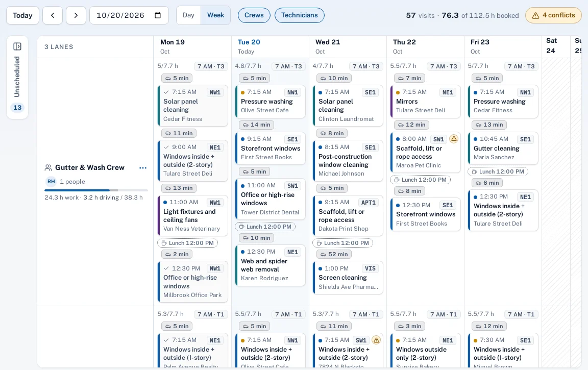The image size is (588, 370).
Task: Open the calendar picker icon in date field
Action: (x=158, y=15)
